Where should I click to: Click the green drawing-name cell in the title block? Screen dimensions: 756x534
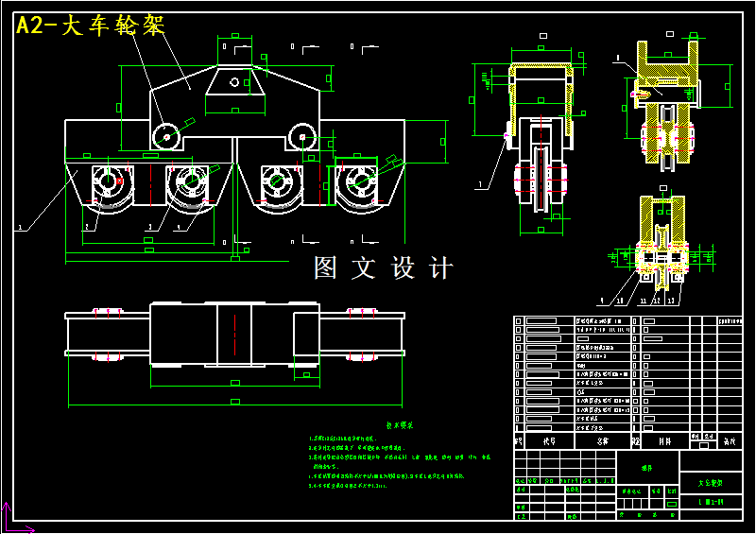click(x=711, y=483)
